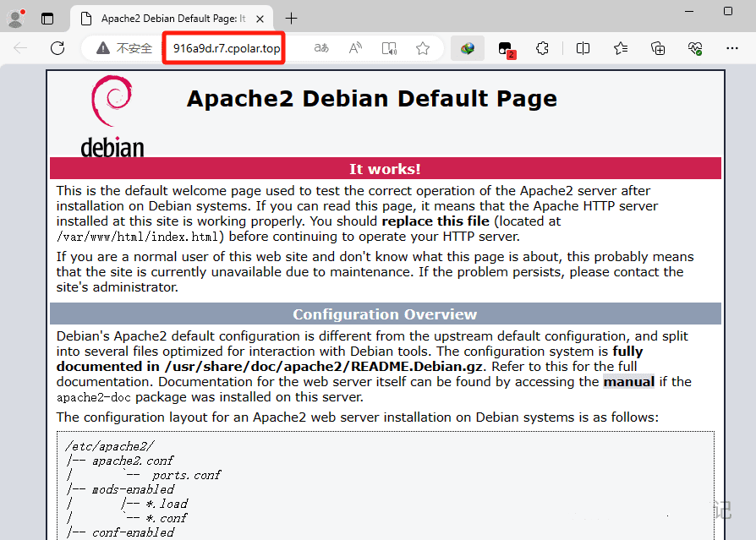This screenshot has height=540, width=756.
Task: Open Browser essentials heart icon
Action: 695,48
